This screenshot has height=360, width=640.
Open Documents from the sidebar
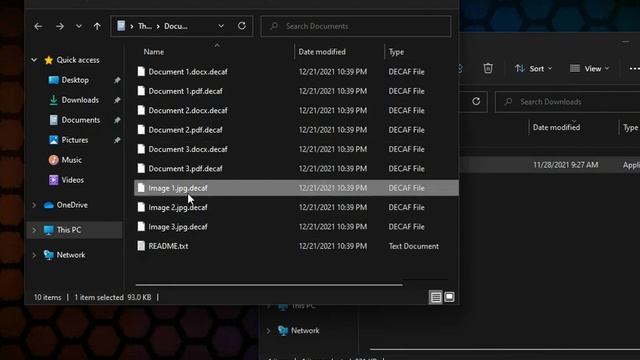(81, 120)
